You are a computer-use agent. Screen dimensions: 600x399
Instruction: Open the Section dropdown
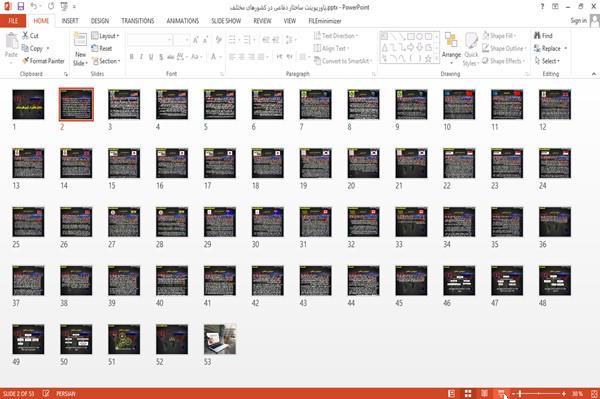pos(106,61)
